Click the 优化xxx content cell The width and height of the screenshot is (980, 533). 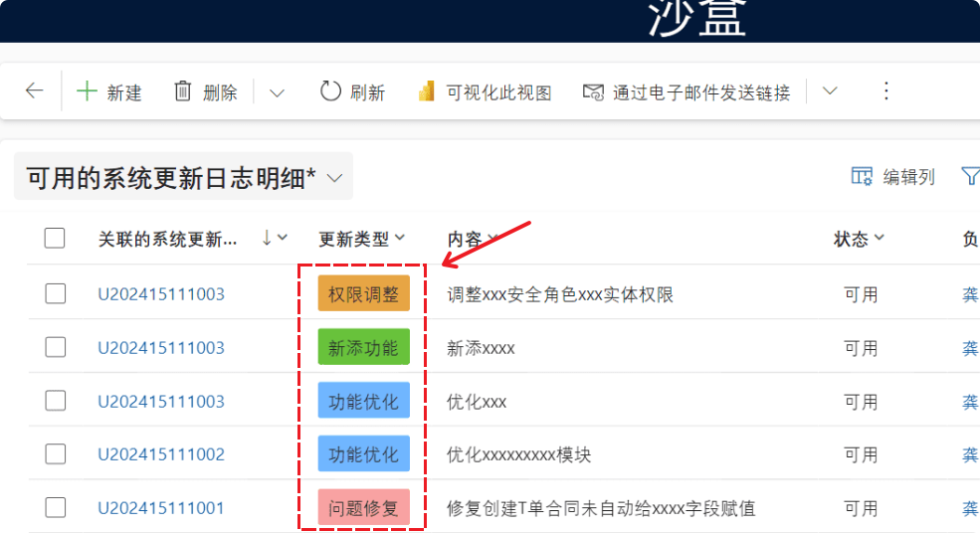tap(477, 401)
